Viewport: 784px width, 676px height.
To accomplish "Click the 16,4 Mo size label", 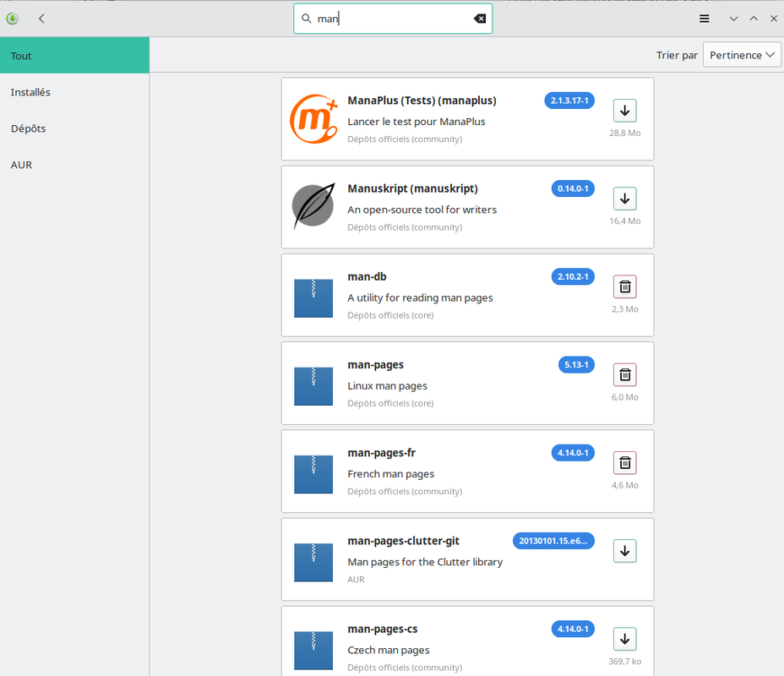I will point(624,221).
